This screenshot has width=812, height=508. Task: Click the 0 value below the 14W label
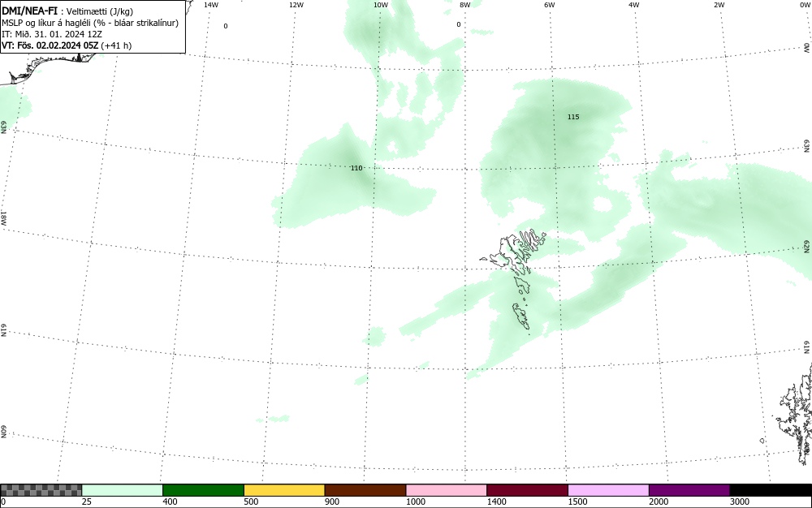225,26
